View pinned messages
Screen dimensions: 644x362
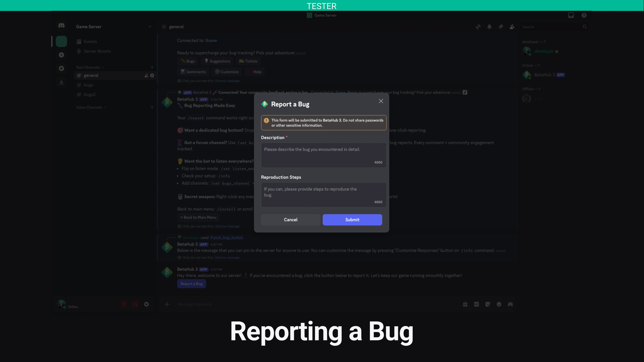click(501, 27)
